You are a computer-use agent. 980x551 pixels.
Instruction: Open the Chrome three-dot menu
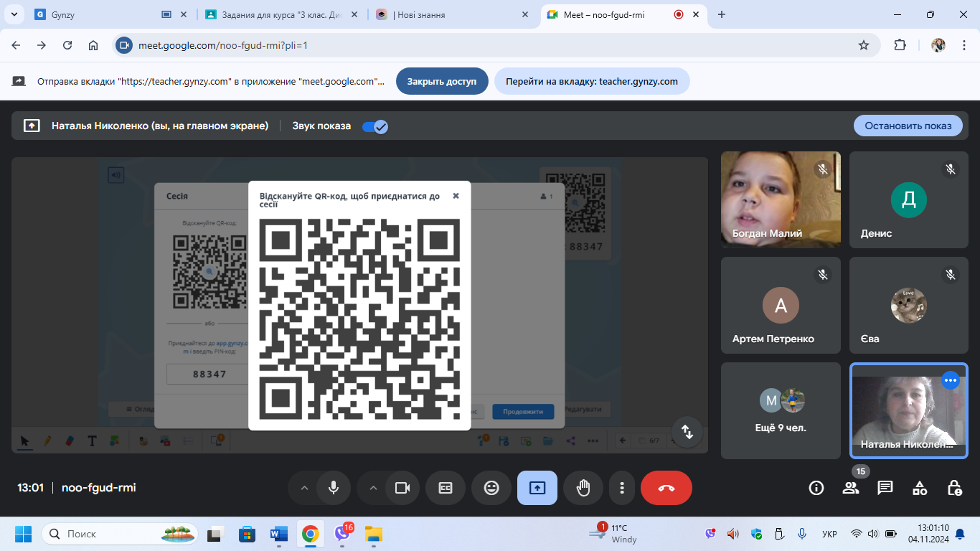pos(963,45)
